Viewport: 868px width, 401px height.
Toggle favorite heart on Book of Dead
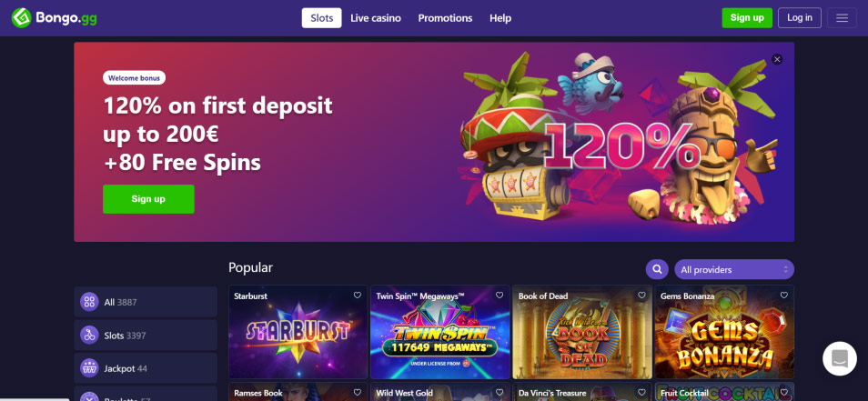[x=641, y=296]
